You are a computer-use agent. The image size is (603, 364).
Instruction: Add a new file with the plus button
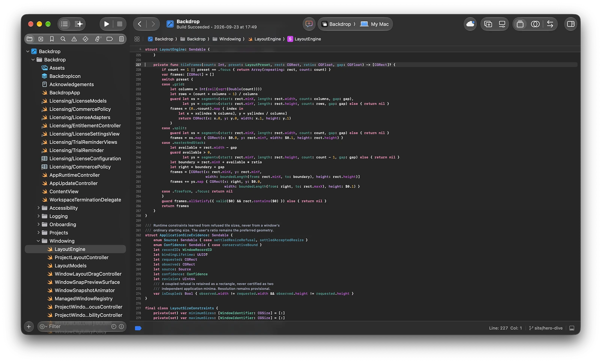pyautogui.click(x=29, y=327)
